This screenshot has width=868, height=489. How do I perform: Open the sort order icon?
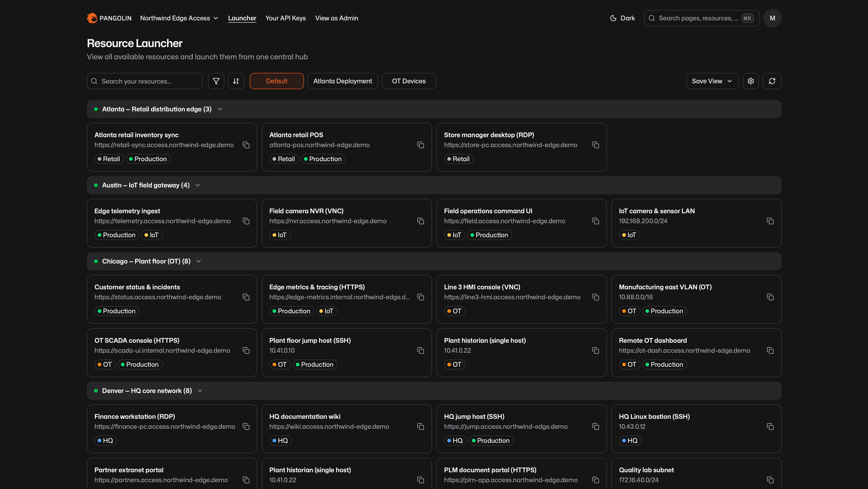[x=236, y=81]
